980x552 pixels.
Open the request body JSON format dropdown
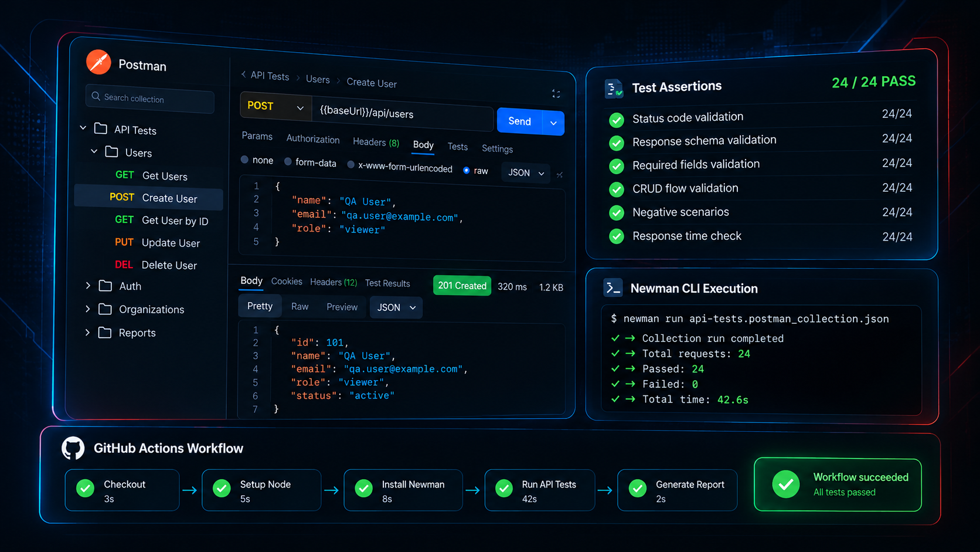(526, 173)
